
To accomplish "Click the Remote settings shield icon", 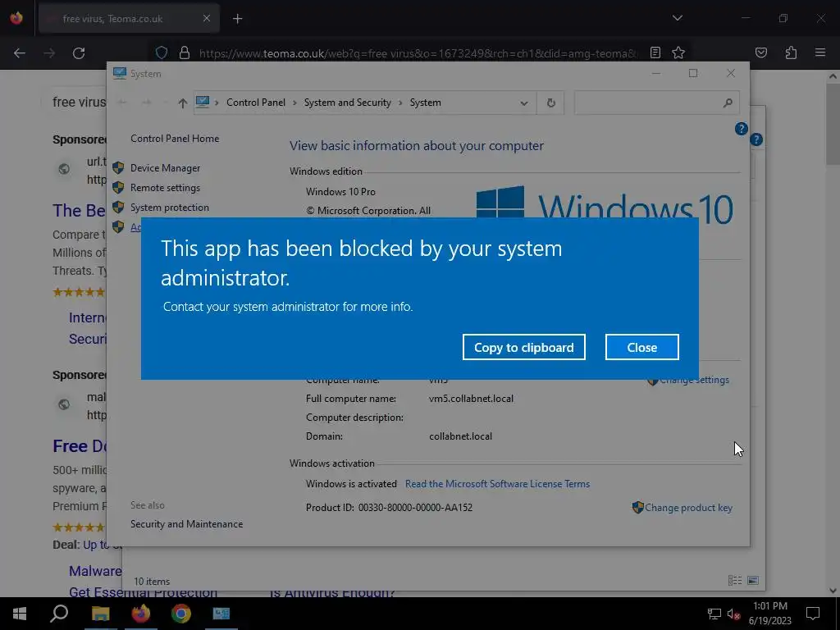I will click(118, 188).
